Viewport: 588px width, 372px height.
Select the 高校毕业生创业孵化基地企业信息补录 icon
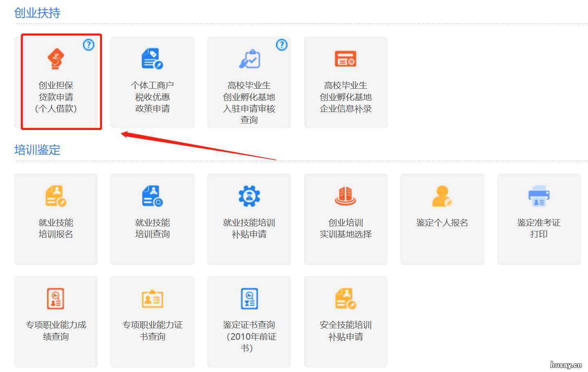point(345,59)
